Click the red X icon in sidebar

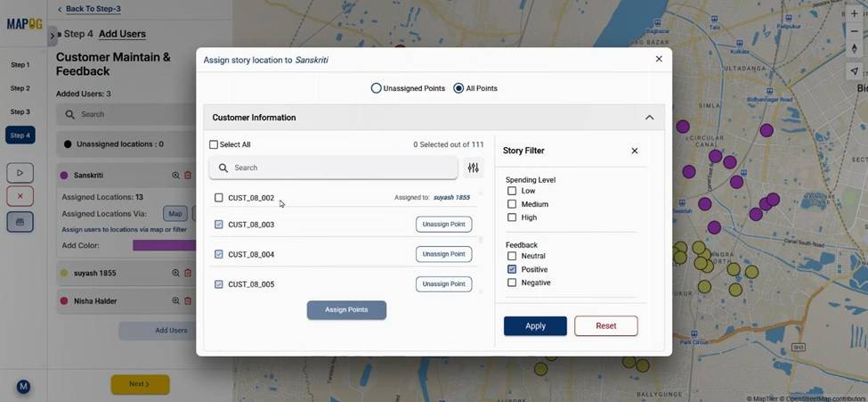(x=20, y=197)
